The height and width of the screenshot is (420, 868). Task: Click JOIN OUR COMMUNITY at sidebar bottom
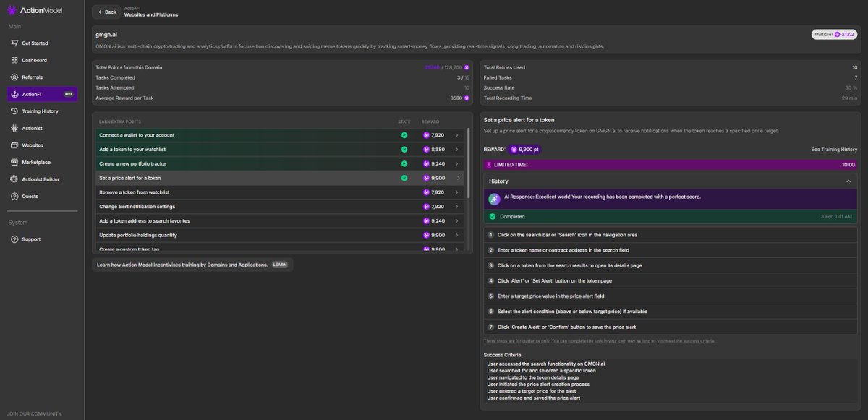(x=35, y=414)
